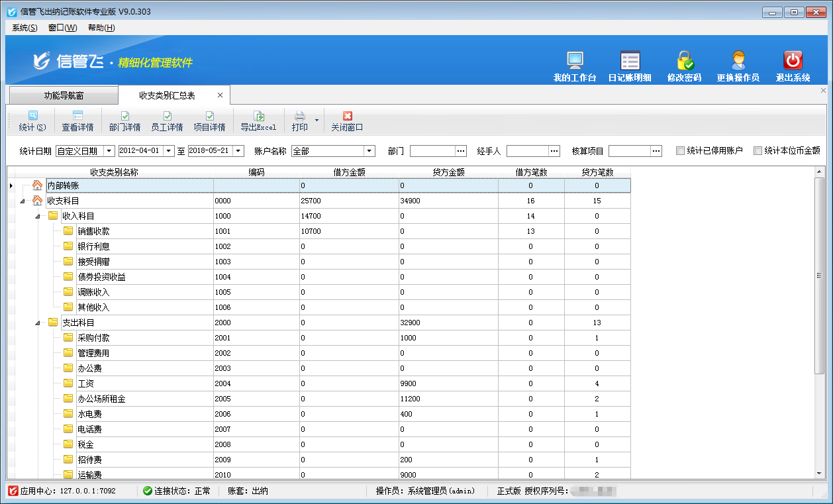The width and height of the screenshot is (833, 504).
Task: Switch to the 功能导航窗 tab
Action: 64,95
